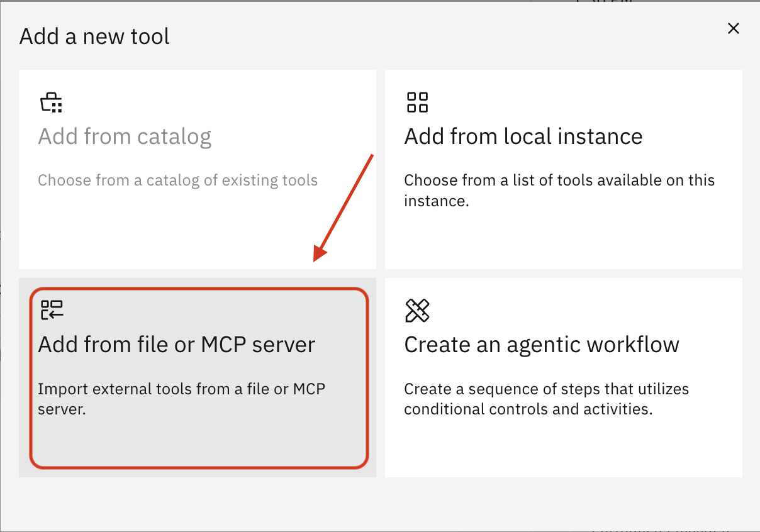Click the Add a new tool heading
The height and width of the screenshot is (532, 760).
(94, 36)
